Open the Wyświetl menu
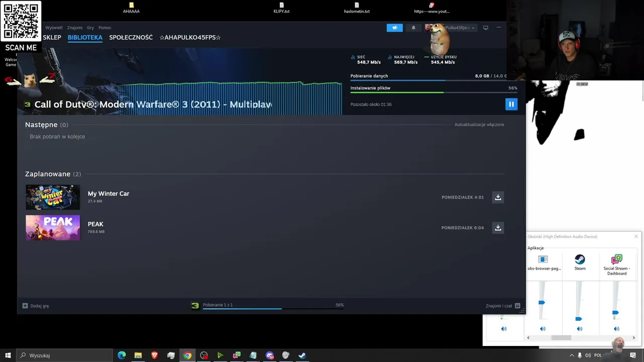 click(x=54, y=28)
